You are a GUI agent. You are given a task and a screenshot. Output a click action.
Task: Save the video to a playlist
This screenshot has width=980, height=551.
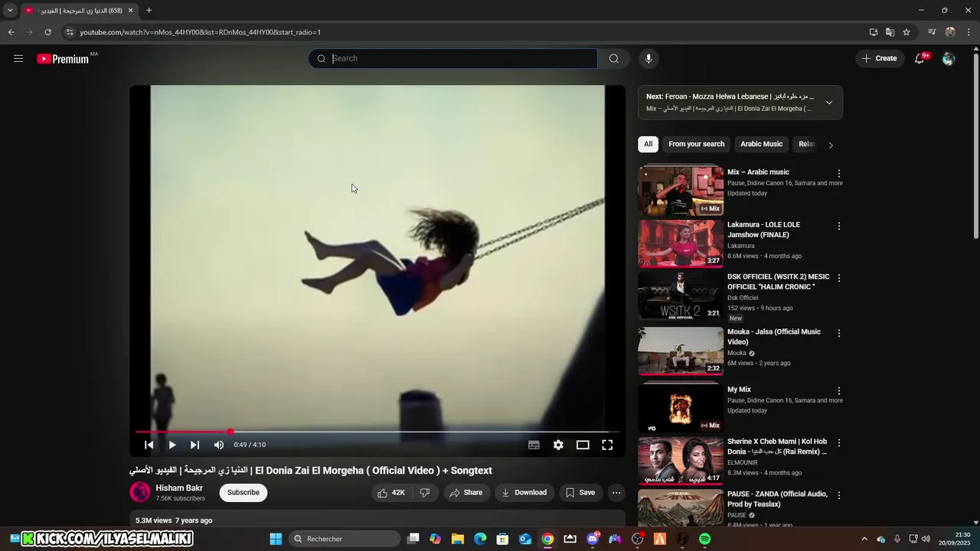point(580,493)
